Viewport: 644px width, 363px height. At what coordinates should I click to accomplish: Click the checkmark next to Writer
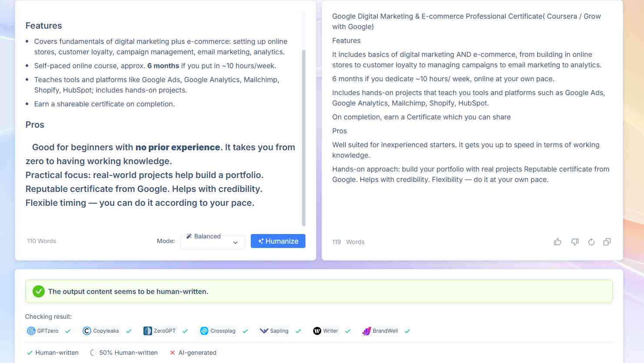[348, 331]
